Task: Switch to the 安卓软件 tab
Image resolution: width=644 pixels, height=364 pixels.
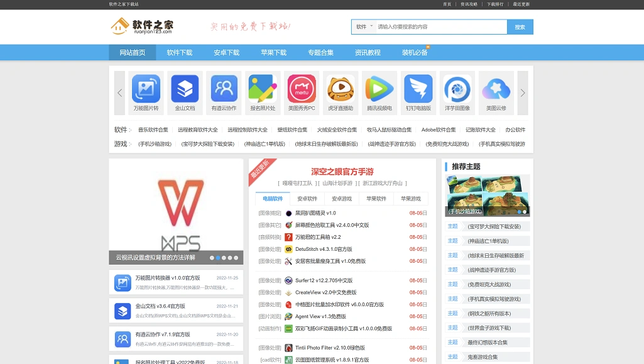Action: coord(308,199)
